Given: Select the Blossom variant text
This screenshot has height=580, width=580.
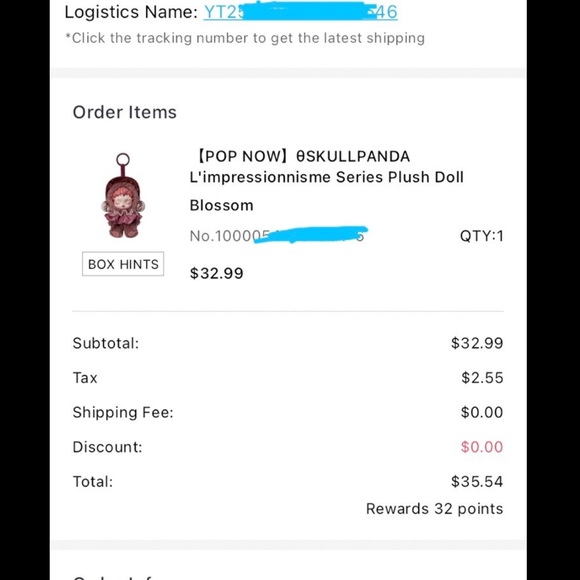Looking at the screenshot, I should tap(222, 205).
